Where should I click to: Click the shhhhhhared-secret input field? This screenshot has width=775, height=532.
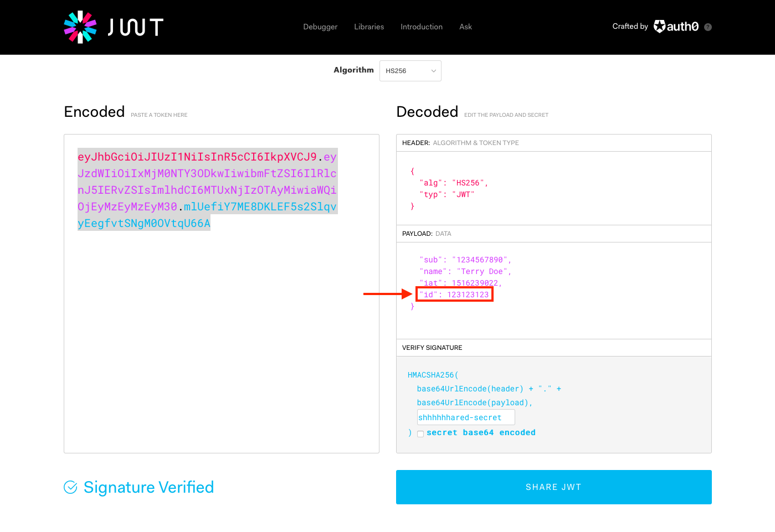point(465,417)
